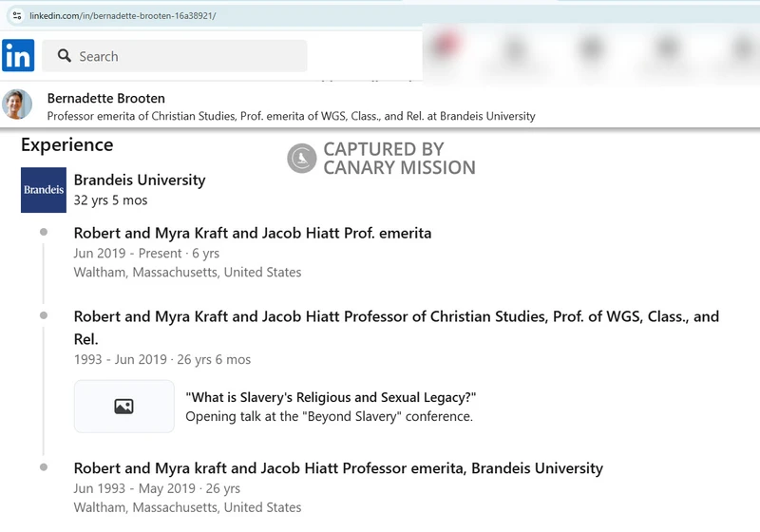Click the profile headline under Bernadette Brooten
This screenshot has width=760, height=532.
click(x=292, y=116)
